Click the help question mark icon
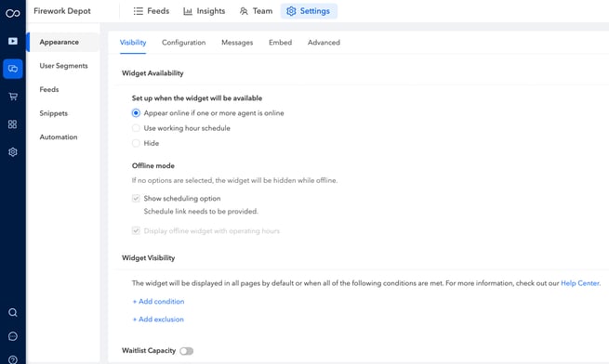 pos(13,359)
